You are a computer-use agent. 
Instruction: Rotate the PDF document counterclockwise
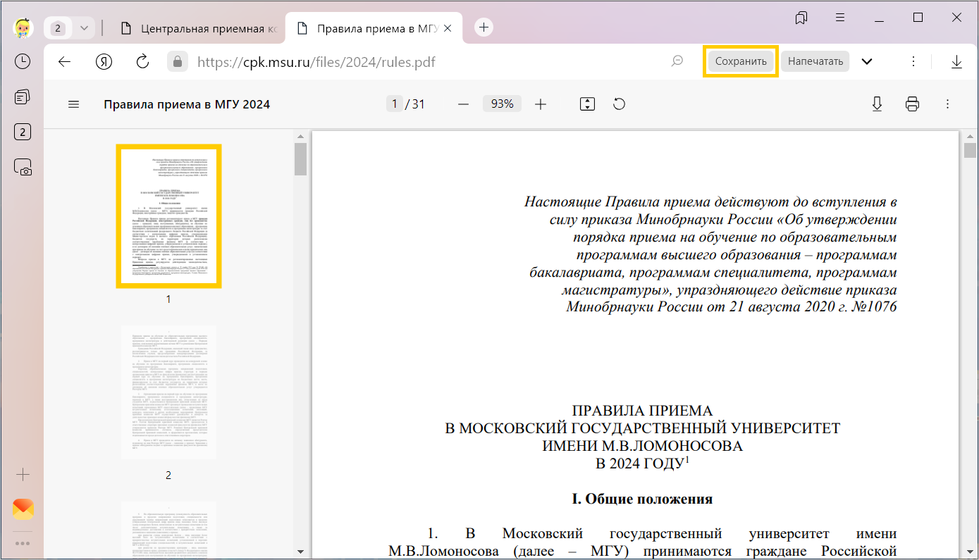[619, 104]
